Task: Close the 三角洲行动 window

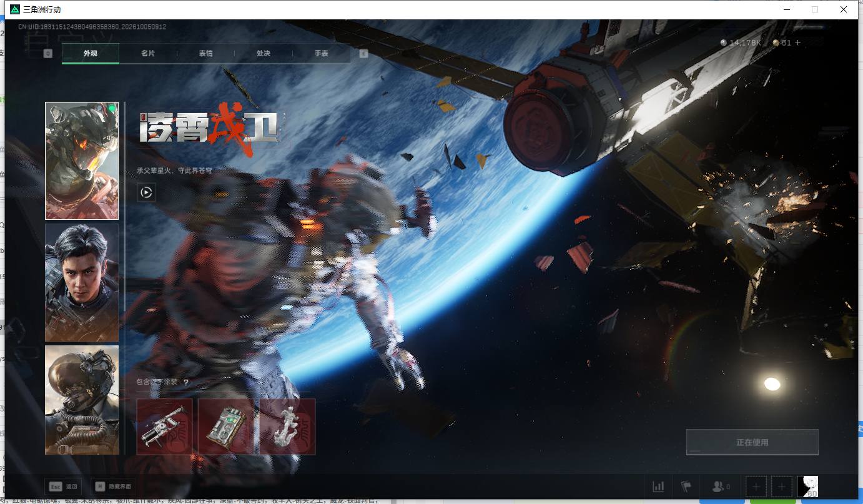Action: (x=844, y=9)
